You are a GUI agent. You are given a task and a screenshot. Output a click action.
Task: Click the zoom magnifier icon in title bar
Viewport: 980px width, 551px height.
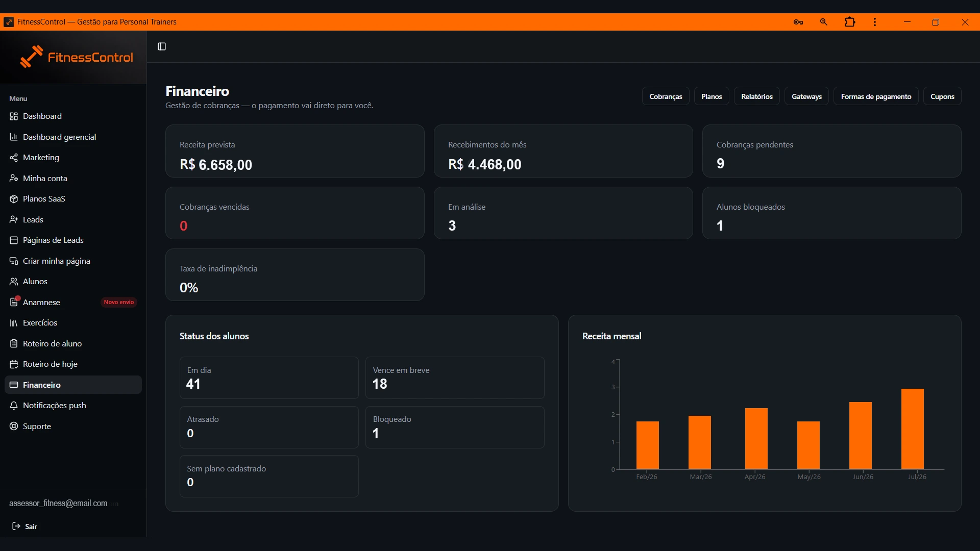(823, 22)
